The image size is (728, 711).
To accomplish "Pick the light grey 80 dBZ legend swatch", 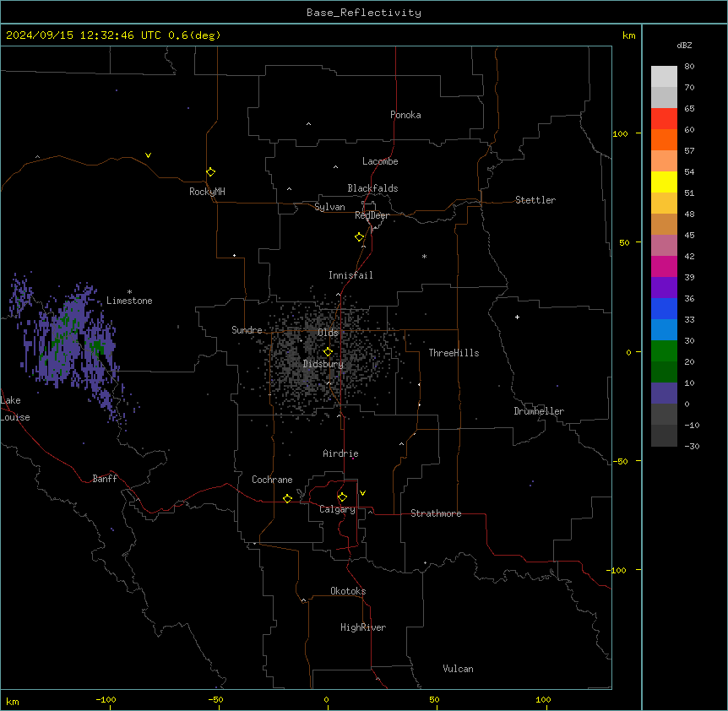I will pyautogui.click(x=664, y=77).
